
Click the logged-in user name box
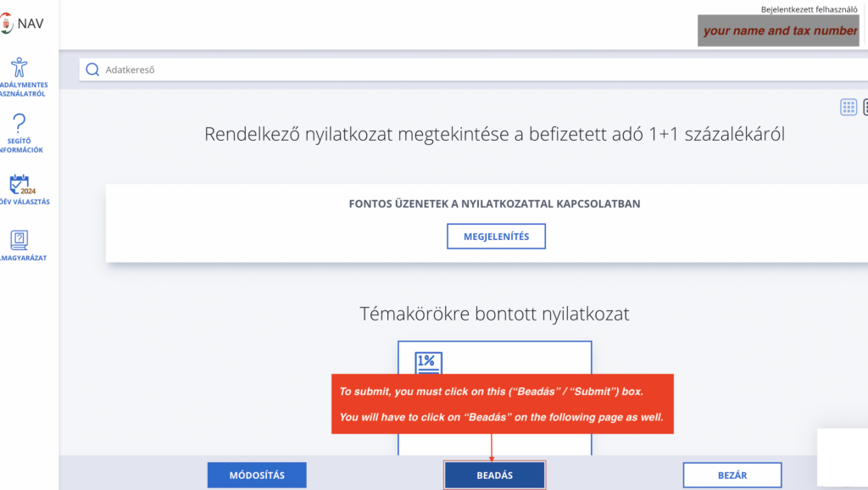(x=778, y=31)
